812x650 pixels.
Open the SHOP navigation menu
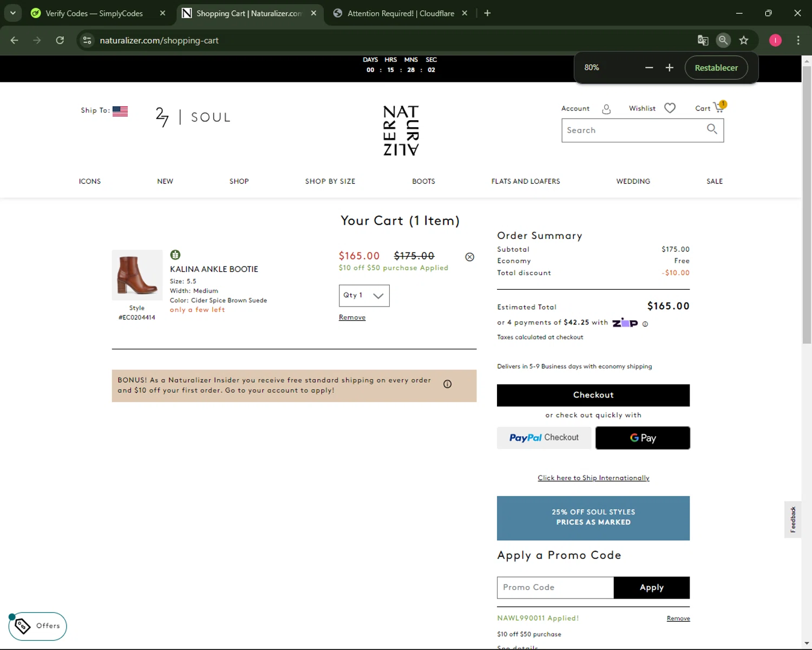(x=239, y=181)
